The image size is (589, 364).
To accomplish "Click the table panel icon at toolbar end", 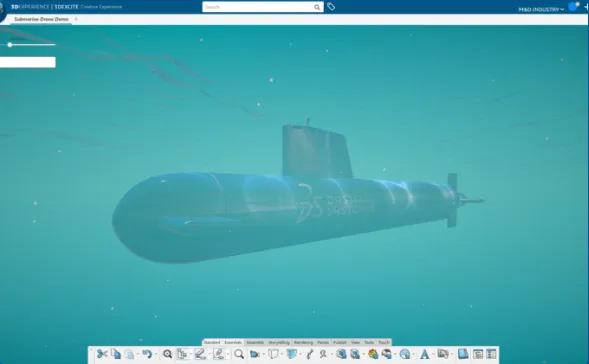I will 491,354.
